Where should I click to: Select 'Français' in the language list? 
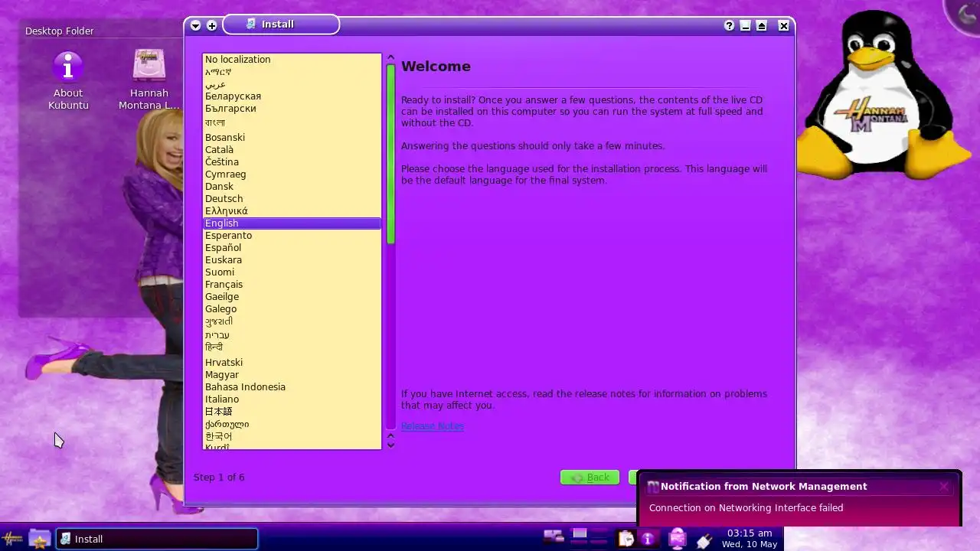292,285
